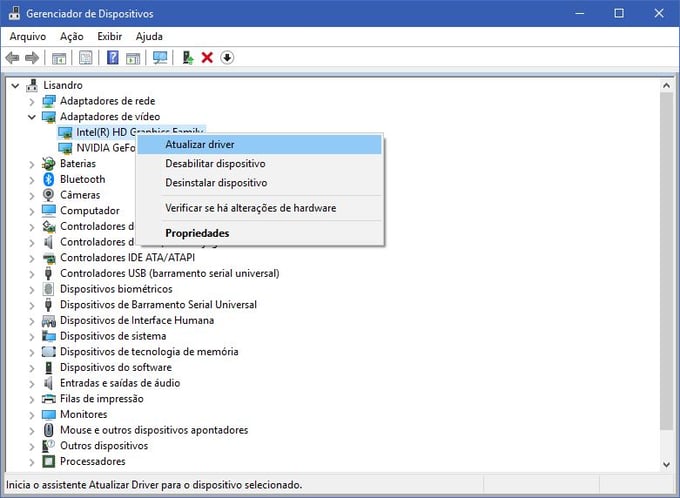
Task: Choose Desabilitar dispositivo from the context menu
Action: pos(259,164)
